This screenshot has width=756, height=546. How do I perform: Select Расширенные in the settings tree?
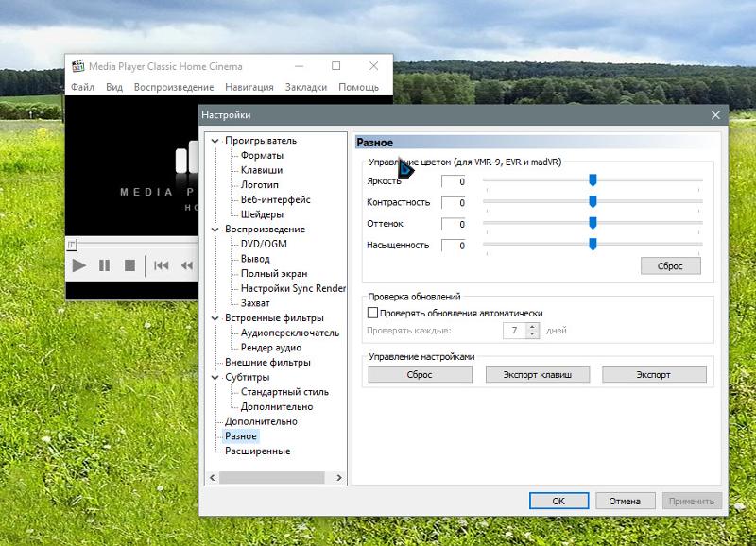pyautogui.click(x=257, y=452)
